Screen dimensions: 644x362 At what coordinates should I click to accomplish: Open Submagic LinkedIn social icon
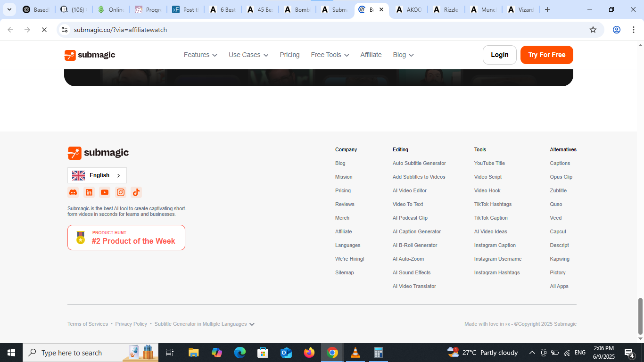89,192
